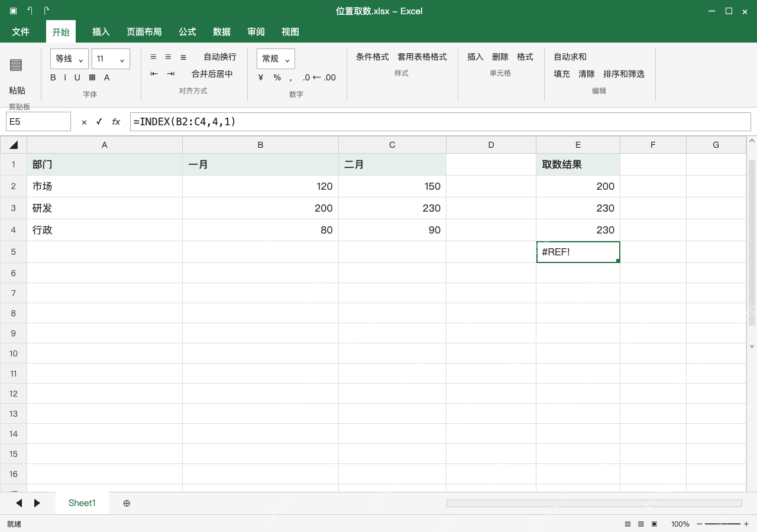
Task: Select the Sheet1 worksheet tab
Action: click(82, 503)
